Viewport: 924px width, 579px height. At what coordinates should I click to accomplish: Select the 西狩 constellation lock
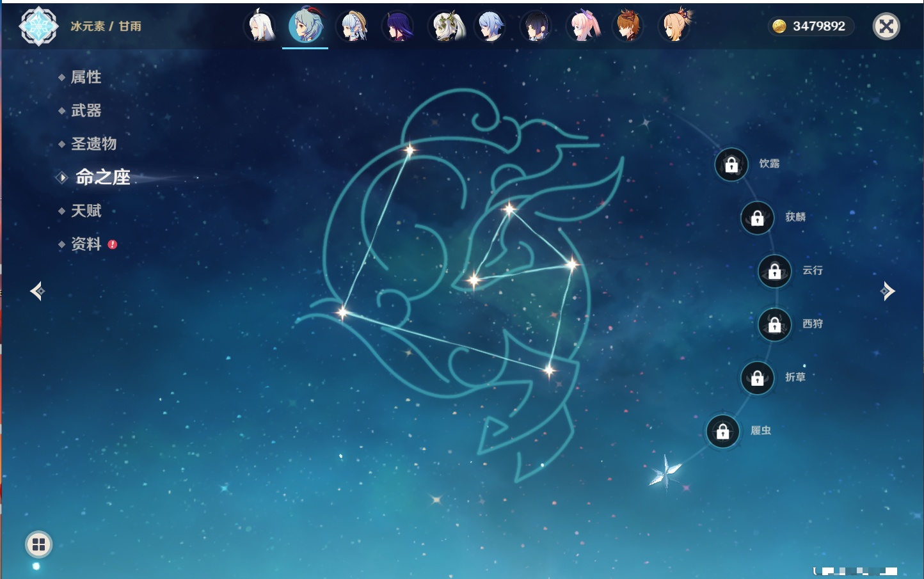[774, 325]
